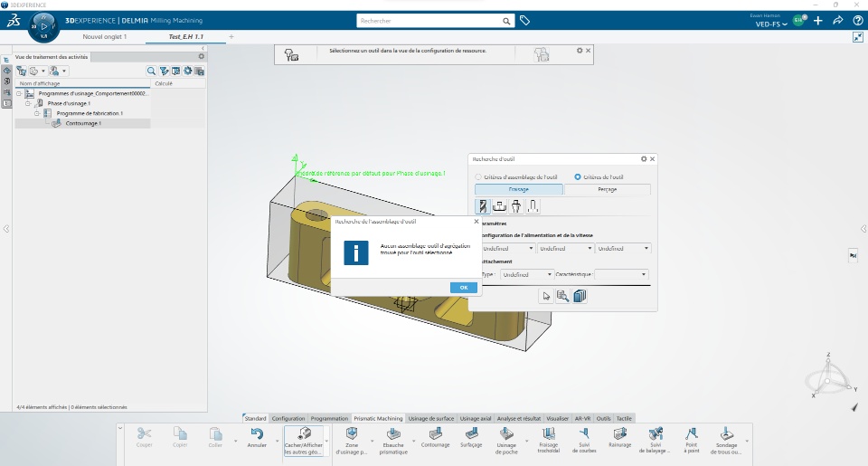Viewport: 868px width, 466px height.
Task: Switch to the Fraisage tab
Action: 519,189
